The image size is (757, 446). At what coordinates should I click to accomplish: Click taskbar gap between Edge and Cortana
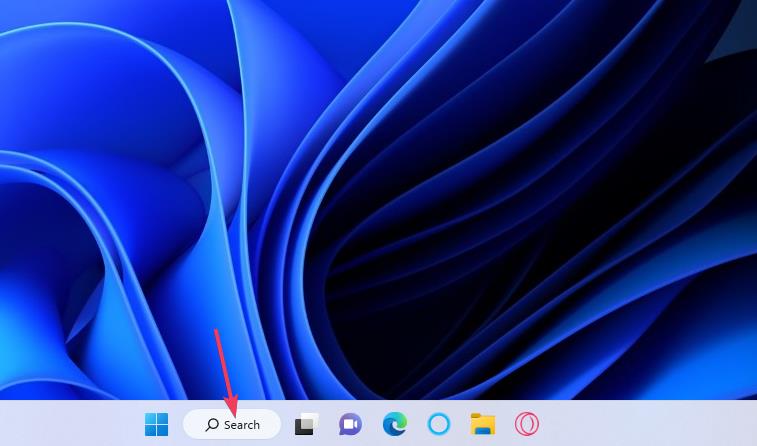pyautogui.click(x=416, y=425)
